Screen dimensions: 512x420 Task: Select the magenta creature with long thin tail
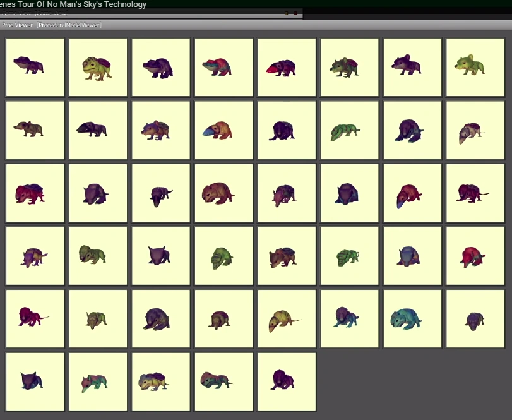[35, 319]
